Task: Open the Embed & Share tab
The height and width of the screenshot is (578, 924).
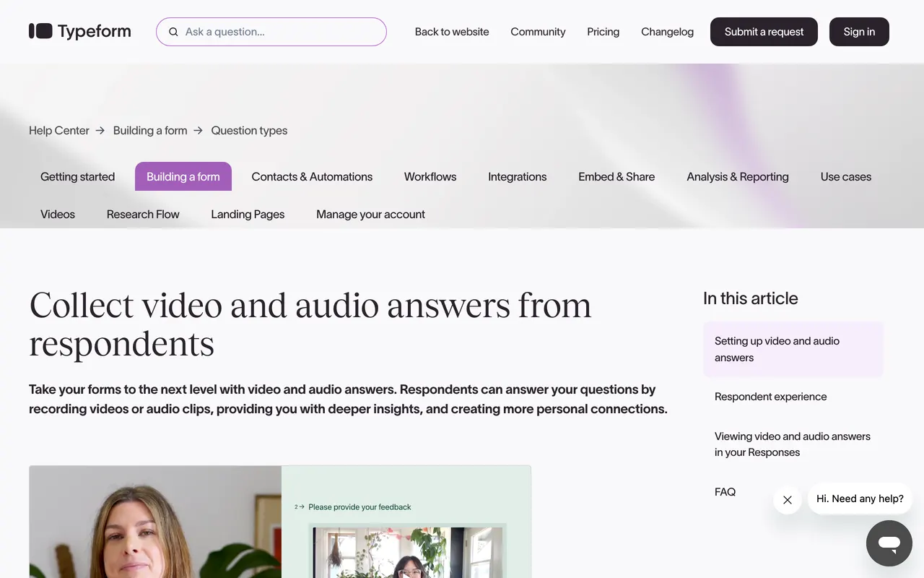Action: [x=616, y=176]
